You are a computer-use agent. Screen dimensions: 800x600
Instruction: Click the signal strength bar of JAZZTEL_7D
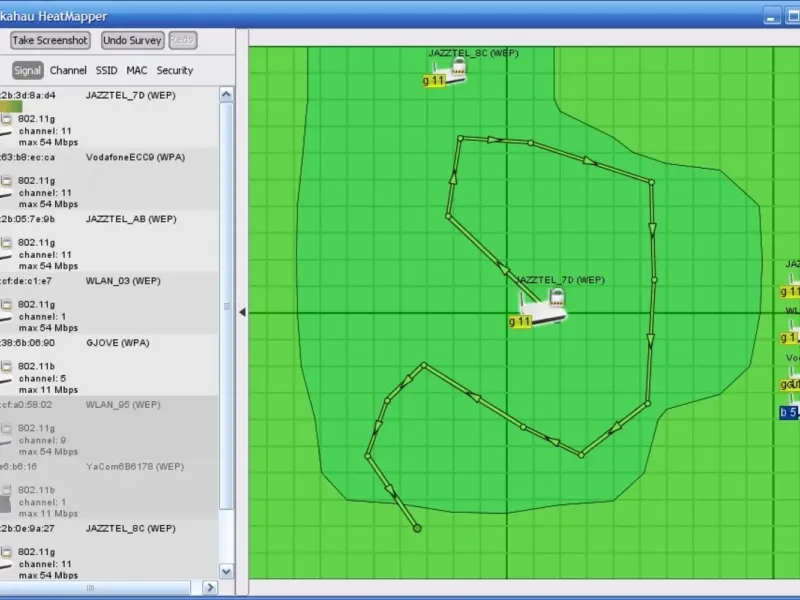pyautogui.click(x=11, y=107)
